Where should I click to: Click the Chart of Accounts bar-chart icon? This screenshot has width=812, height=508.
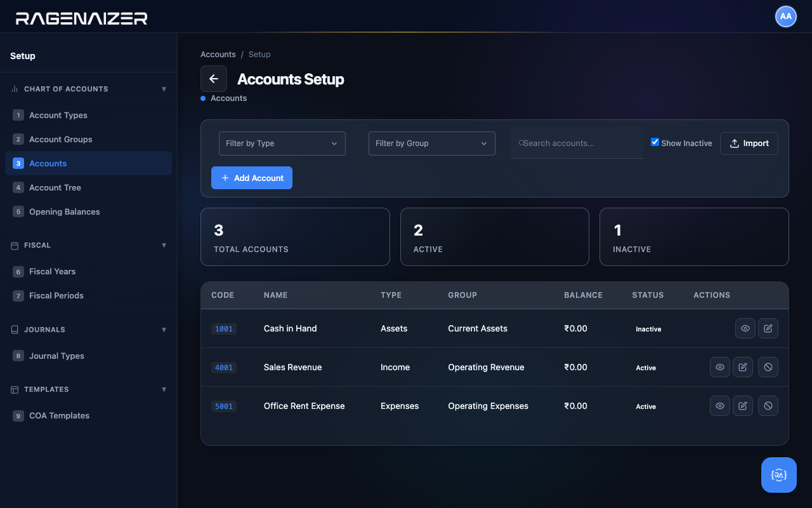pyautogui.click(x=15, y=89)
